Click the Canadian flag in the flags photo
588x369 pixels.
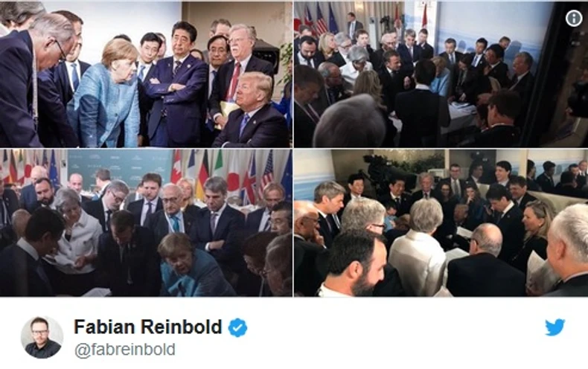(176, 167)
